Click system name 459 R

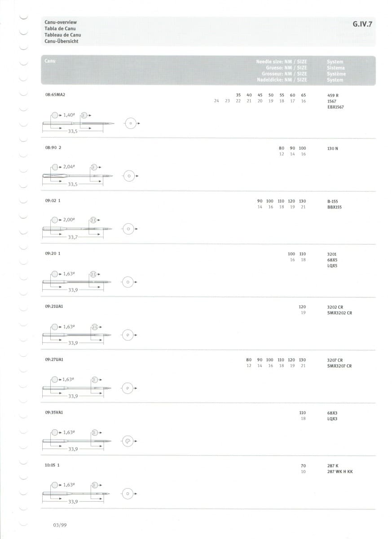[333, 96]
